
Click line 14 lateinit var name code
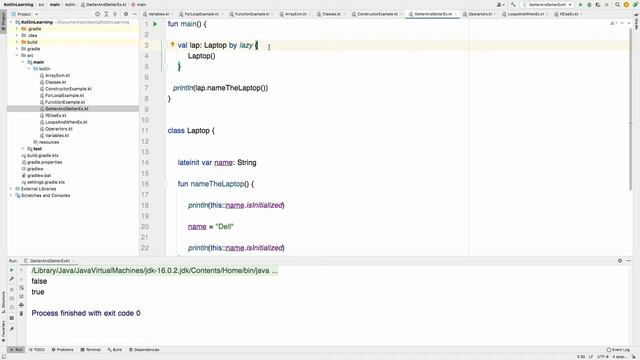click(x=217, y=162)
